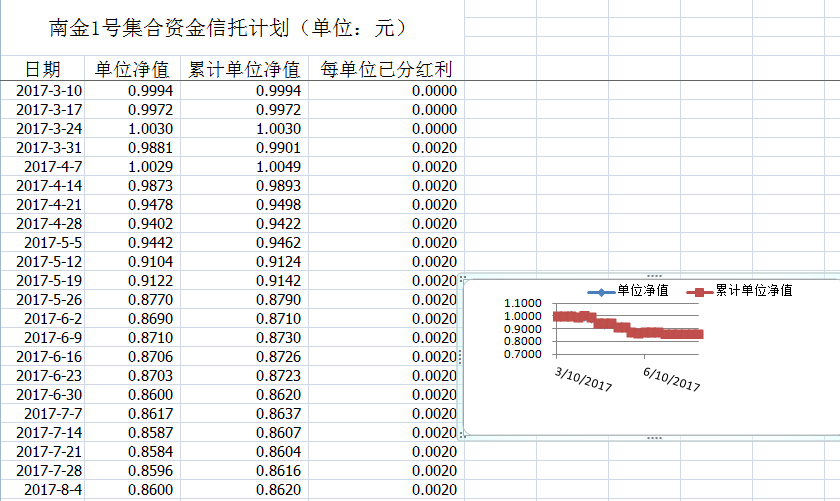Select the date cell 2017-3-10
The image size is (840, 501).
tap(49, 91)
